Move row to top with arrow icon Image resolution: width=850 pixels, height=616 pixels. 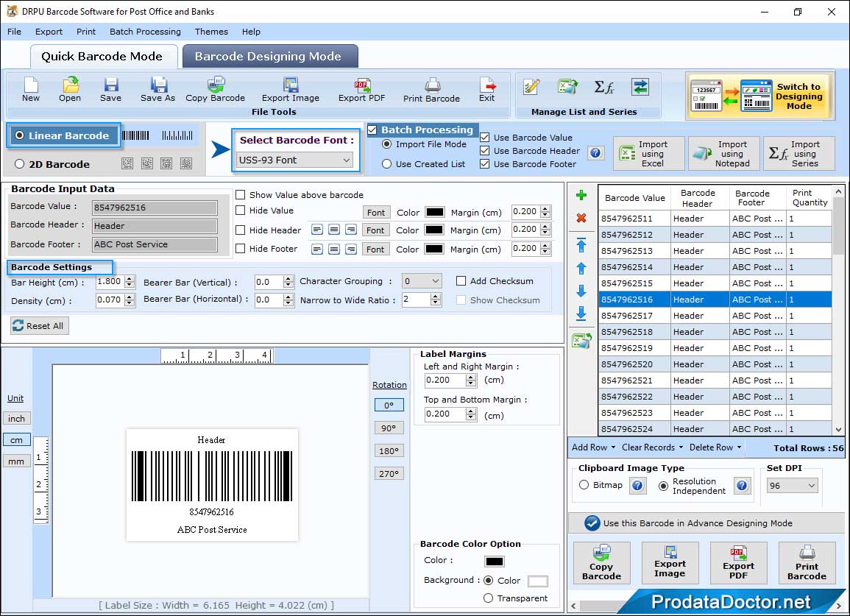tap(581, 245)
